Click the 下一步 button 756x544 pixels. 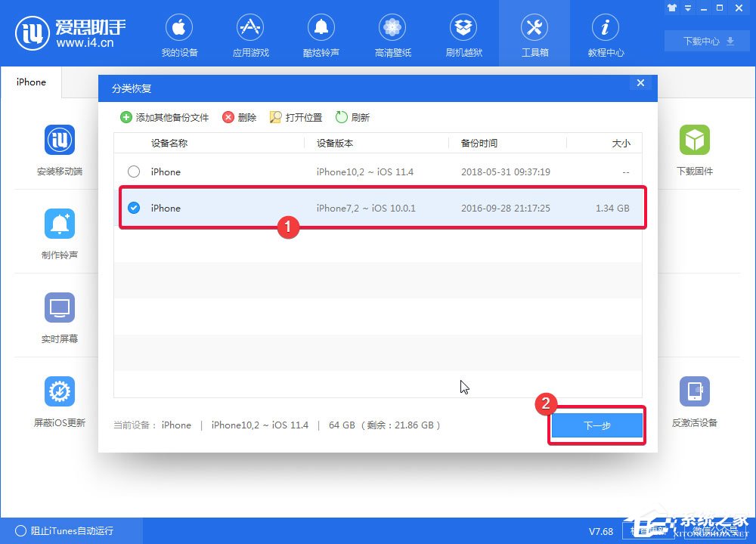point(596,425)
